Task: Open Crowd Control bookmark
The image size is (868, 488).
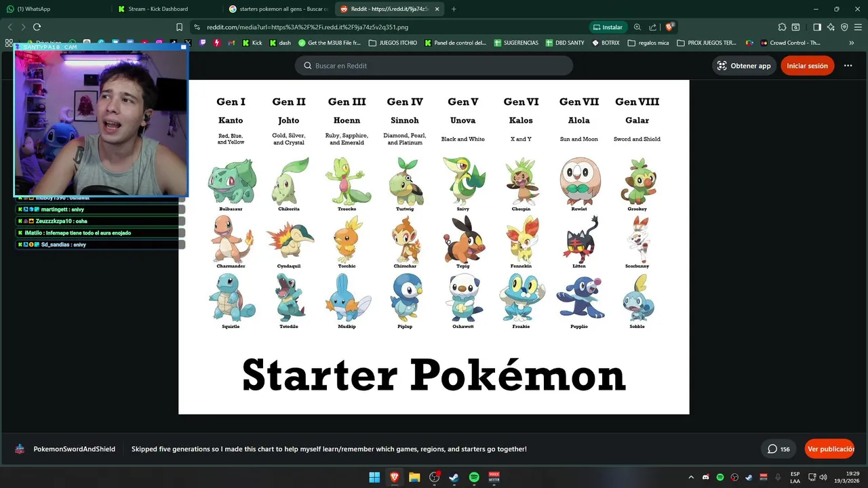Action: 791,43
